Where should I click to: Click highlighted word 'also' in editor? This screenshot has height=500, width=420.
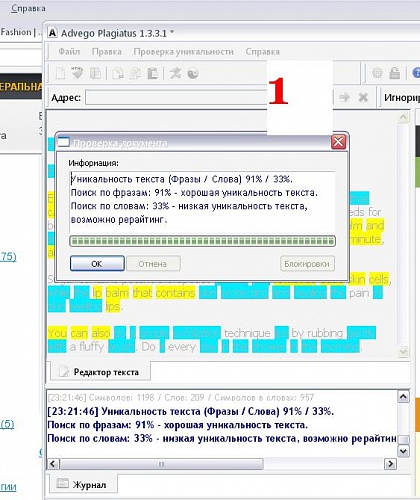coord(101,333)
